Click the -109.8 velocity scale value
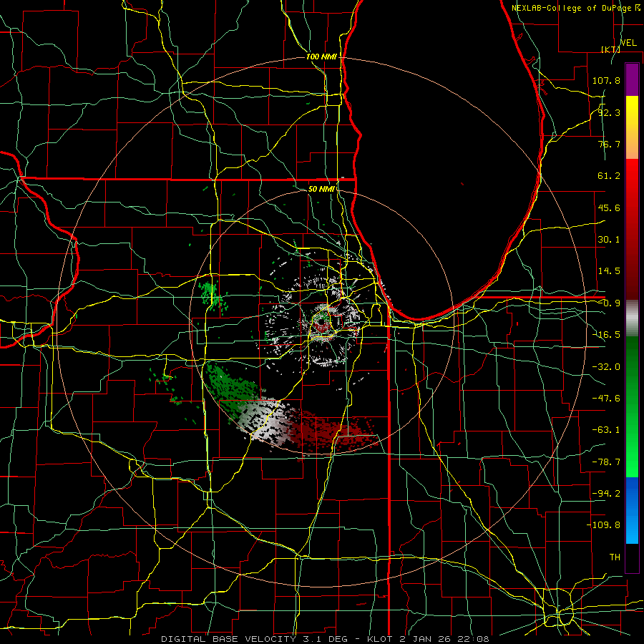The width and height of the screenshot is (644, 644). [603, 525]
